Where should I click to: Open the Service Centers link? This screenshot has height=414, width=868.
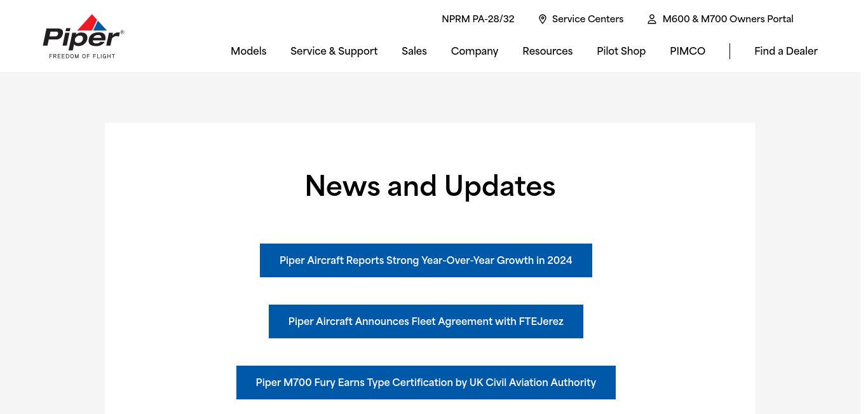tap(588, 19)
